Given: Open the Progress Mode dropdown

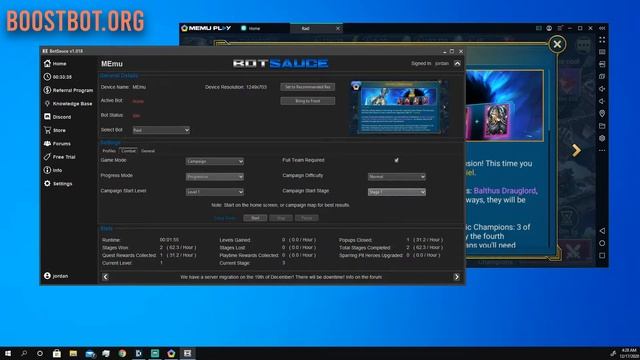Looking at the screenshot, I should pyautogui.click(x=215, y=177).
